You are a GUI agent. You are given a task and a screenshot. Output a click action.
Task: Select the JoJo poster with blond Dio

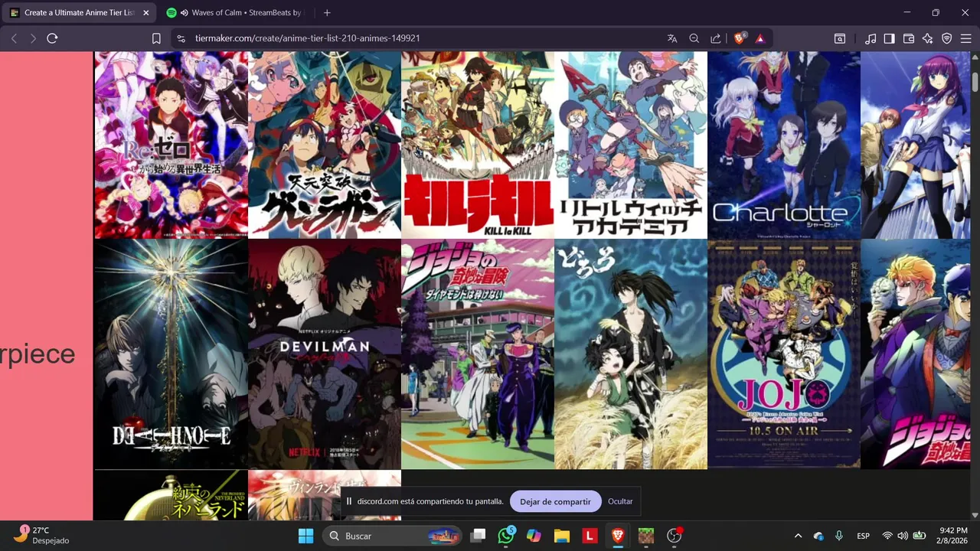(x=915, y=354)
